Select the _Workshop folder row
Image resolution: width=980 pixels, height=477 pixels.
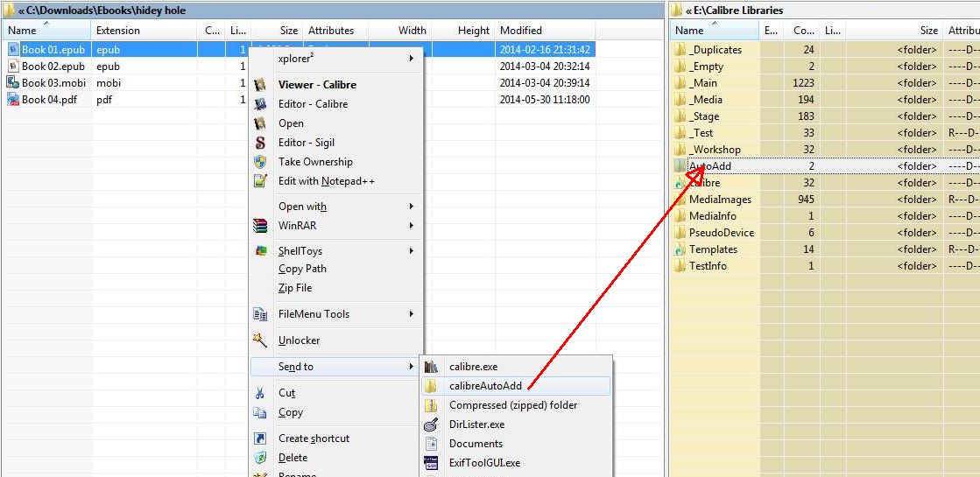pos(825,150)
